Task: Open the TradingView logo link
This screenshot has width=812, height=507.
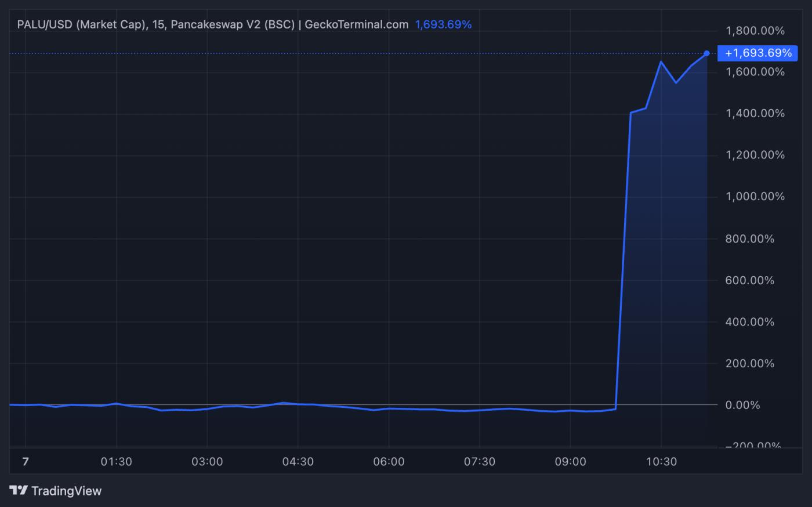Action: 56,491
